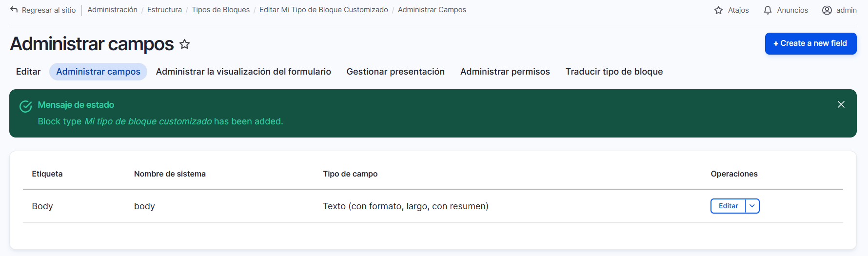Click the Body label cell
This screenshot has height=256, width=868.
pos(42,206)
